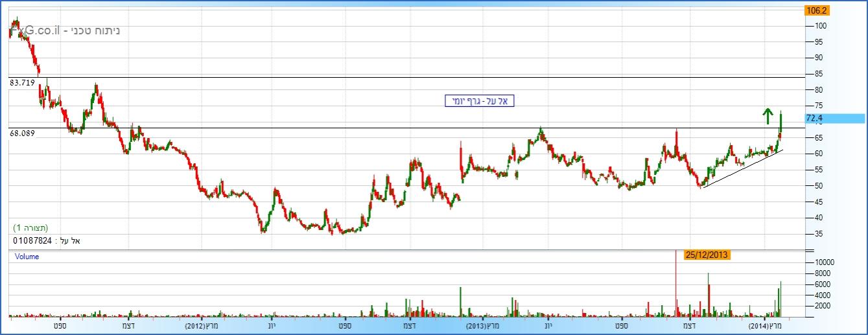Viewport: 868px width, 335px height.
Task: Click the green '(תצורה 1)' configuration label
Action: coord(30,228)
